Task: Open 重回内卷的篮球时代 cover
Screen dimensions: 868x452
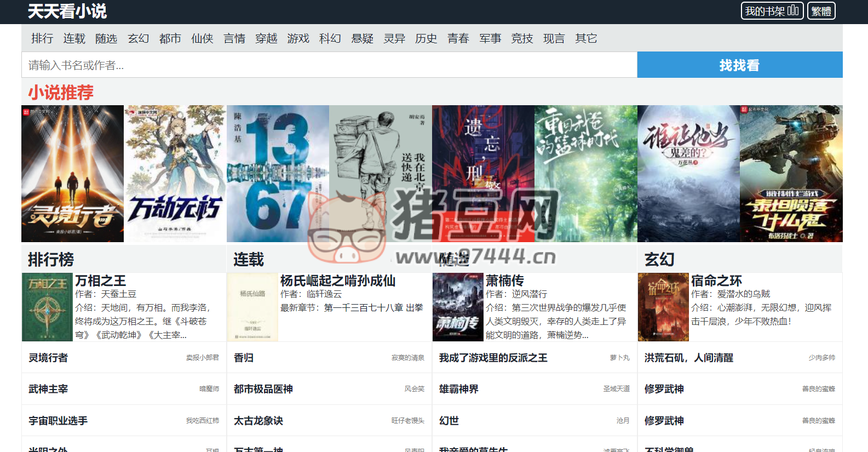Action: click(586, 174)
